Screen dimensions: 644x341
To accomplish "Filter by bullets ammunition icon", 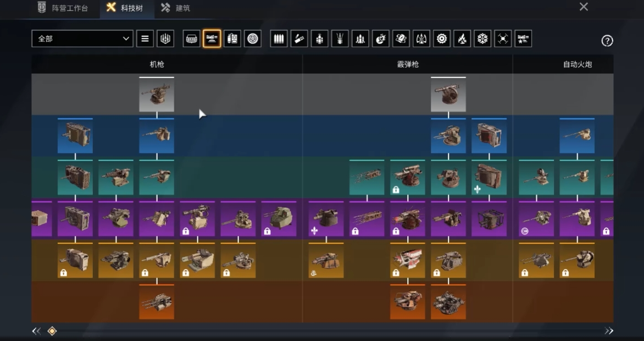I will [x=279, y=38].
